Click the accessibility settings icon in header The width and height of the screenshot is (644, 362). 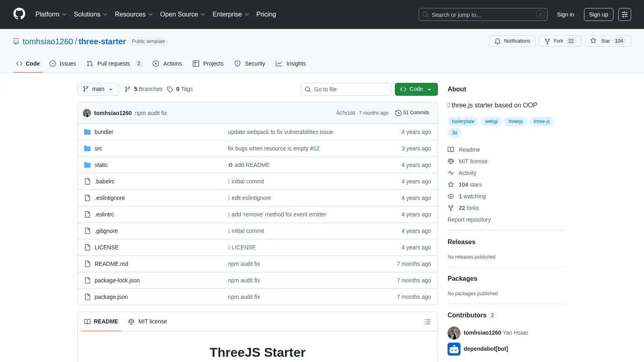(x=625, y=14)
